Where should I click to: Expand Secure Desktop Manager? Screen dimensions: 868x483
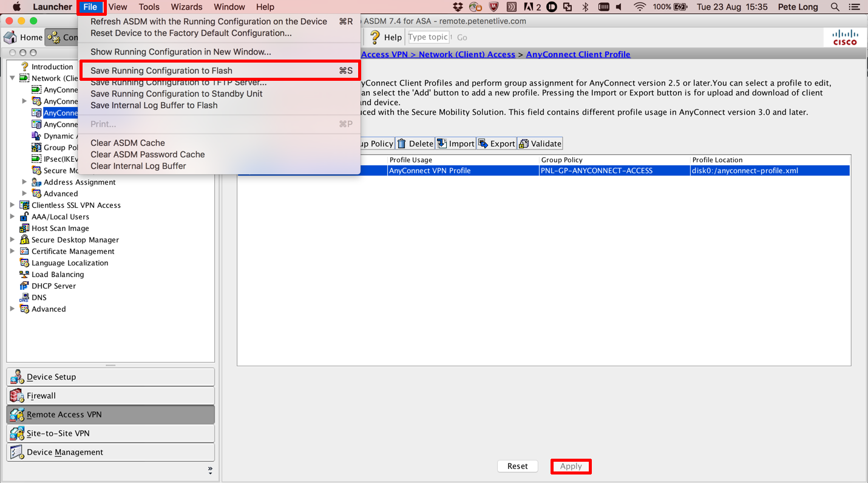[x=12, y=240]
